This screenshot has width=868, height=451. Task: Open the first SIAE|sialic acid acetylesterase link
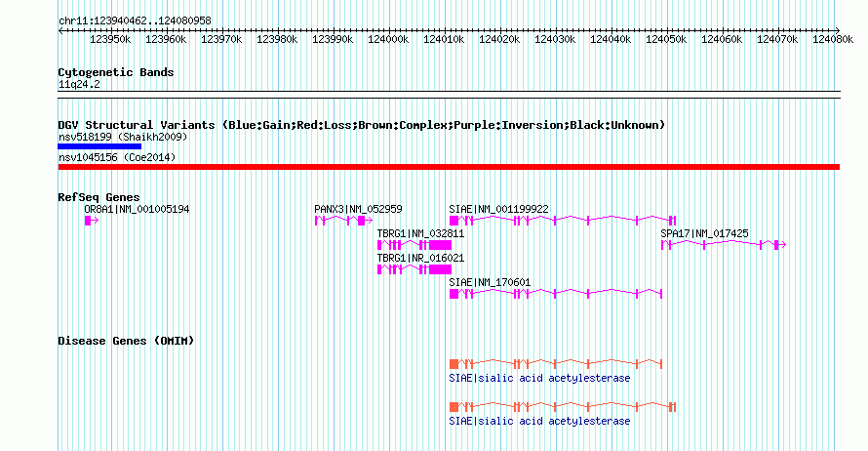pyautogui.click(x=539, y=379)
